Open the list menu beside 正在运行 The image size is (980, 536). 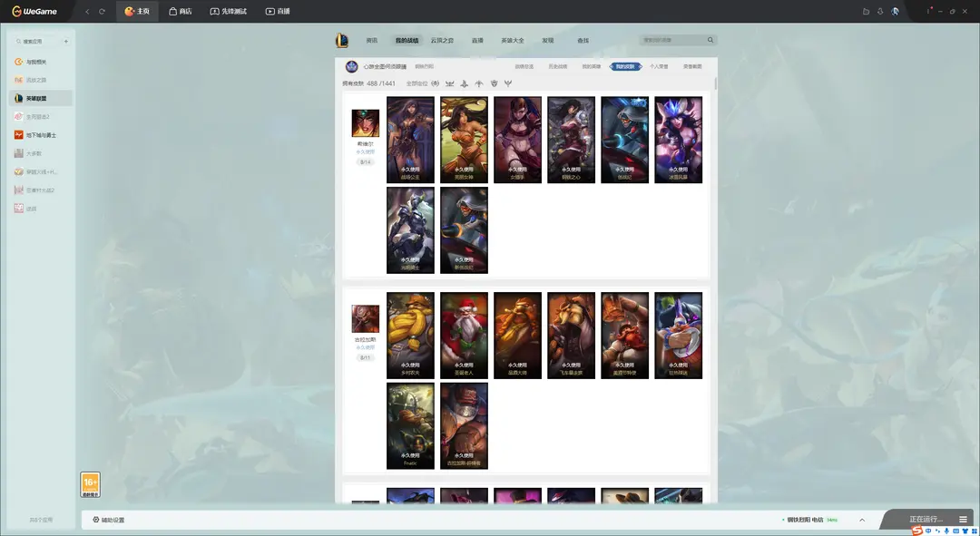963,519
